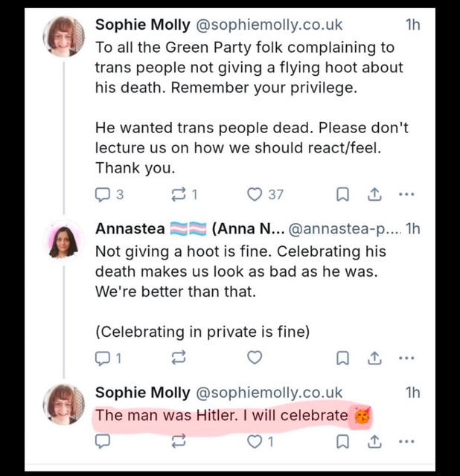The height and width of the screenshot is (476, 460).
Task: Open more options on first post
Action: [x=406, y=195]
